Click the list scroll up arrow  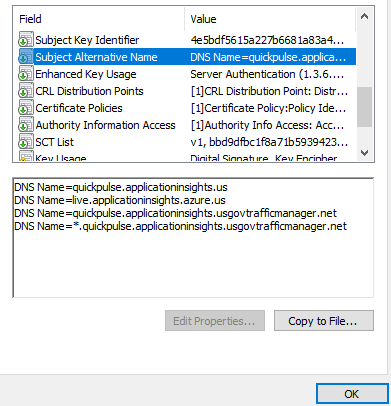365,16
